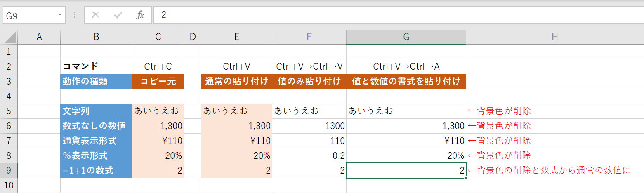Select column D header

192,37
